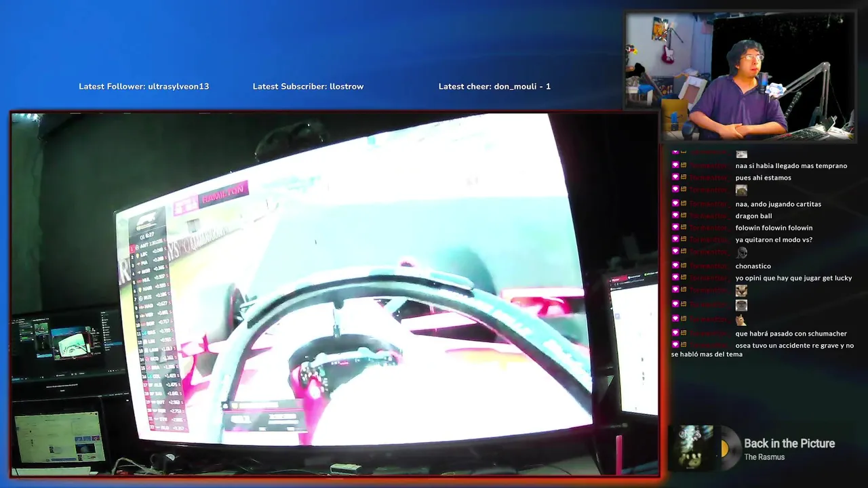This screenshot has width=868, height=488.
Task: Click the chat message "que habrá pasado con schumacher"
Action: [x=791, y=333]
